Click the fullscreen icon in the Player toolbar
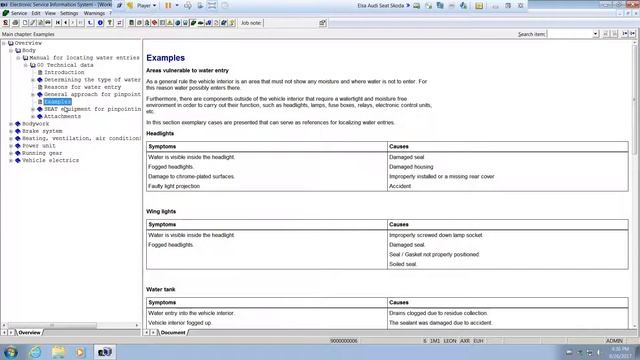 [212, 6]
